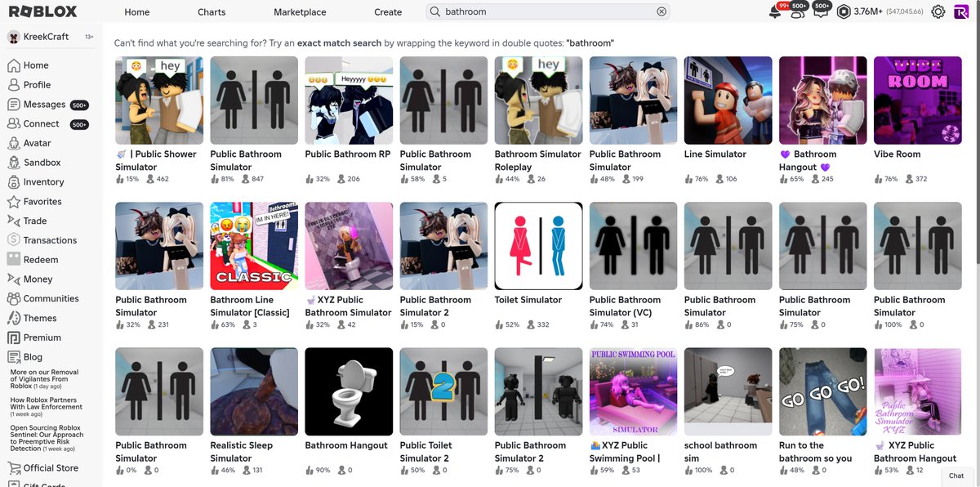Screen dimensions: 980x487
Task: Click the purple-heart Bathroom Hangout title
Action: coord(808,161)
